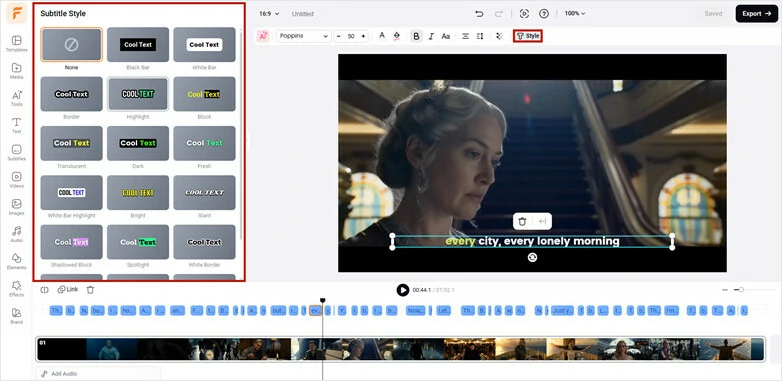Click the Style button in toolbar
Image resolution: width=782 pixels, height=381 pixels.
pyautogui.click(x=528, y=36)
